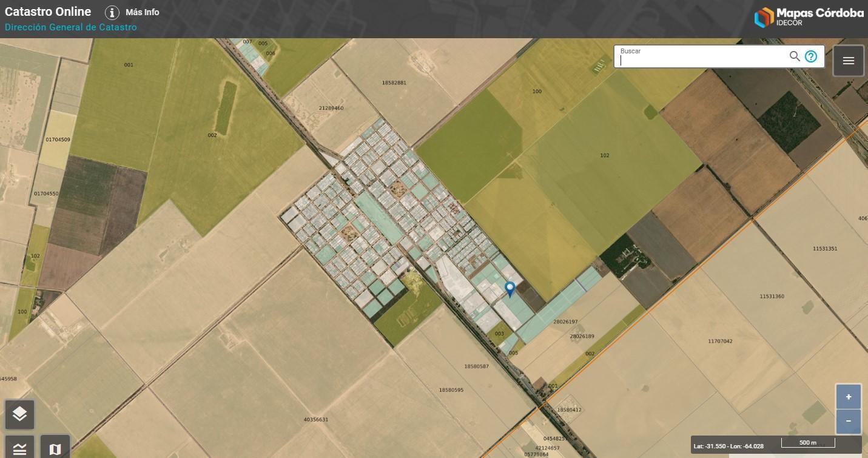Zoom out with the minus button
Screen dimensions: 868x458
coord(849,421)
